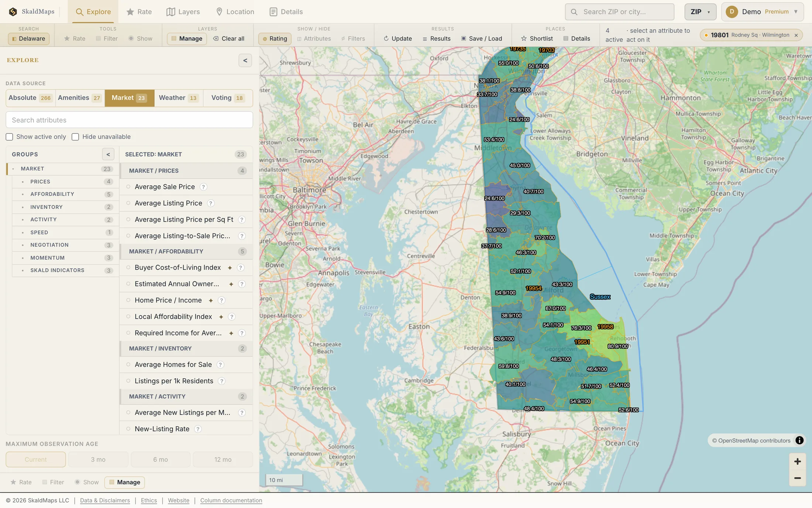The width and height of the screenshot is (812, 508).
Task: Set observation age to 6 mo
Action: point(161,460)
